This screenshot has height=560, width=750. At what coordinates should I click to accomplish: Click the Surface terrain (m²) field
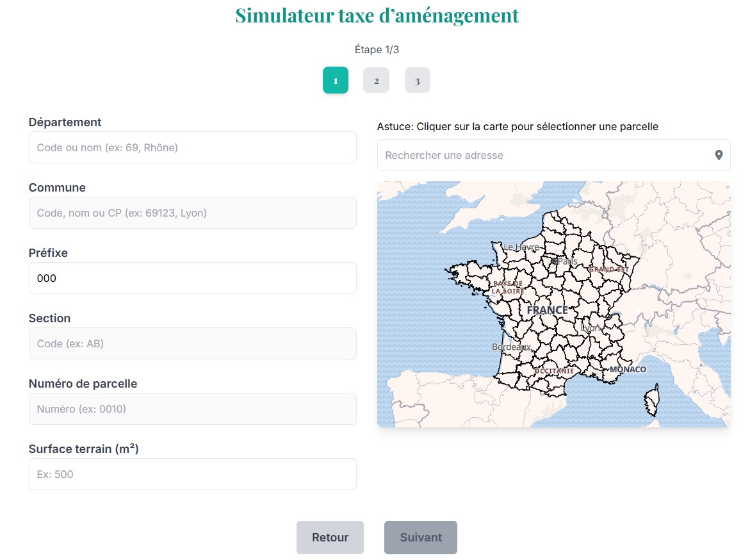point(192,474)
